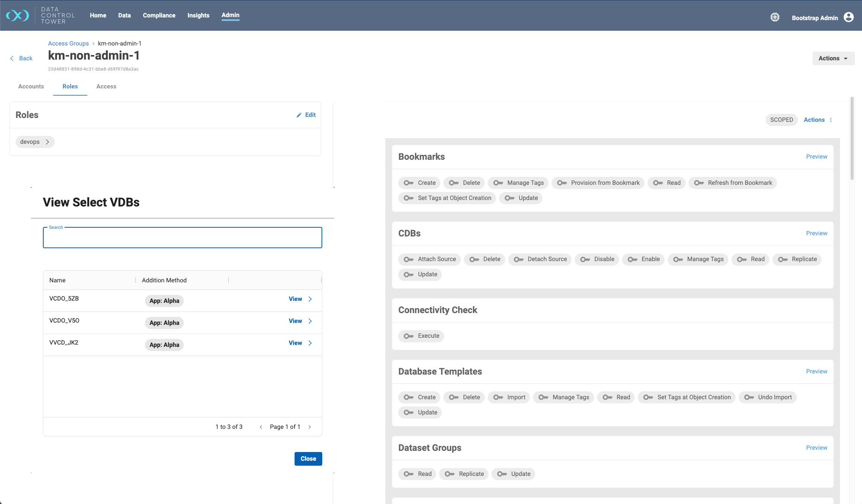Image resolution: width=862 pixels, height=504 pixels.
Task: Preview the Bookmarks permissions section
Action: coord(816,157)
